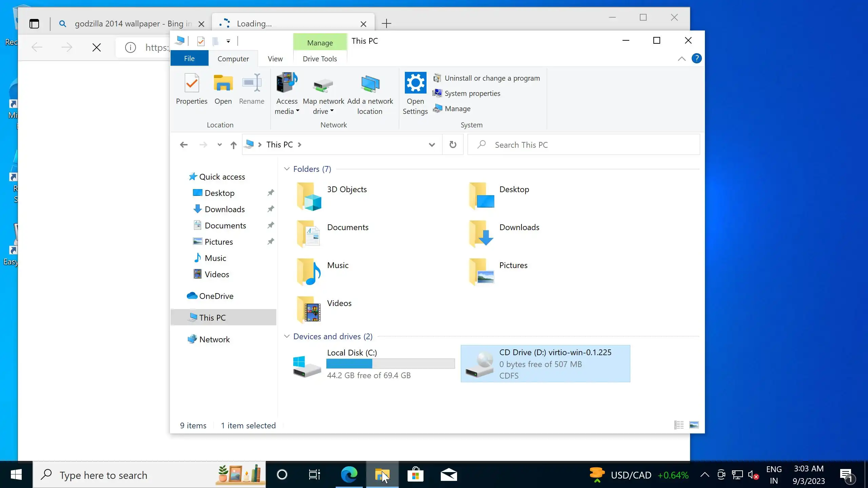
Task: Open the File menu tab
Action: (189, 59)
